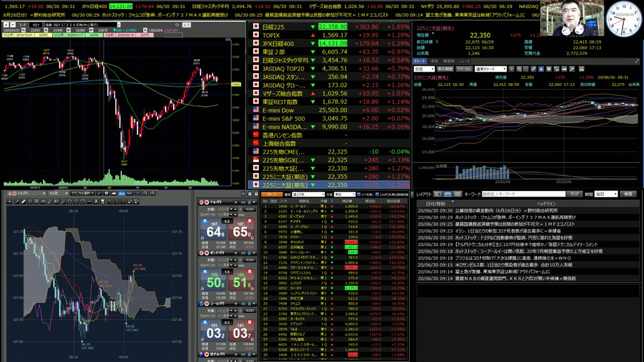Switch to the チャート tab in 225 mini panel
The height and width of the screenshot is (362, 644).
click(x=419, y=61)
